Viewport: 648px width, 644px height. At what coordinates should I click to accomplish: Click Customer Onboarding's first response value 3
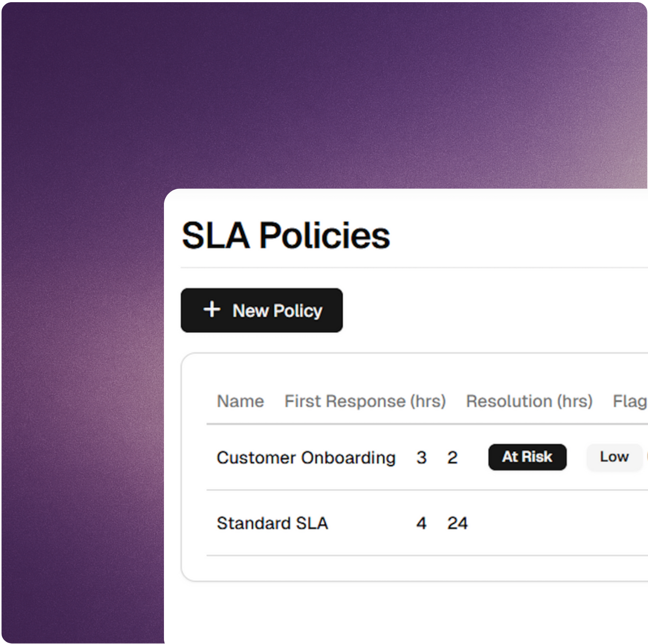click(x=422, y=458)
